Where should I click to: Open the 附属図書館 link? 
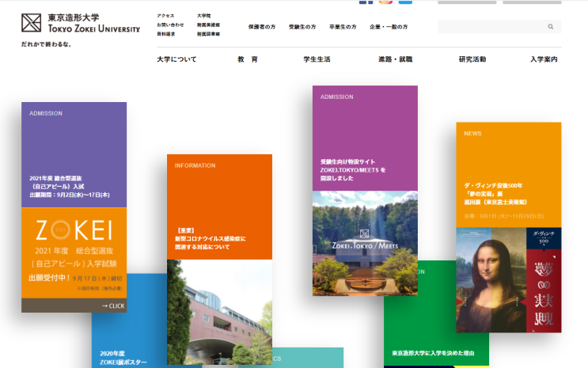(x=208, y=34)
